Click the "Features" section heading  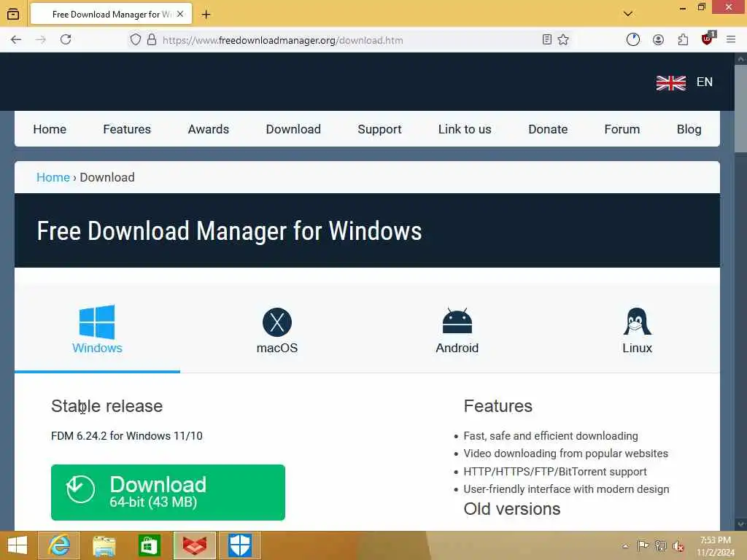498,405
